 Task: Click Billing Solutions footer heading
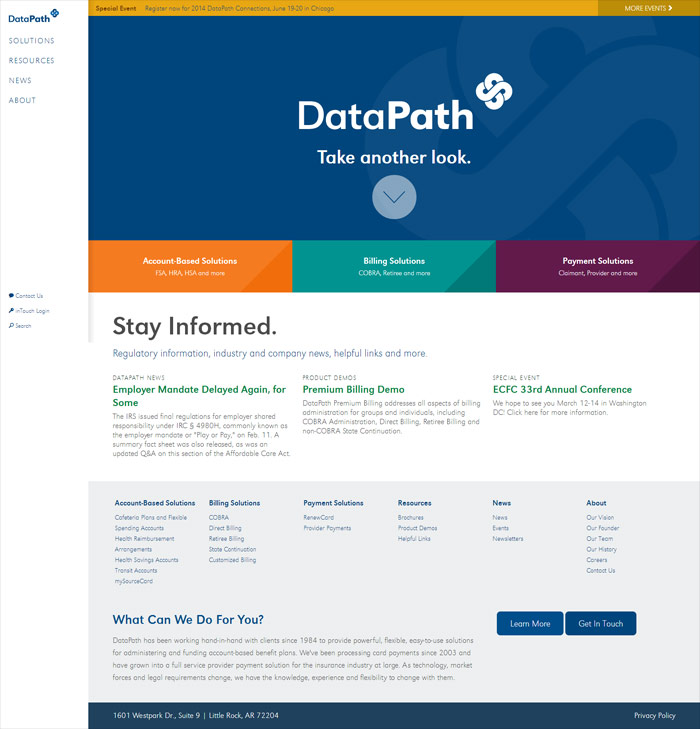pos(234,503)
